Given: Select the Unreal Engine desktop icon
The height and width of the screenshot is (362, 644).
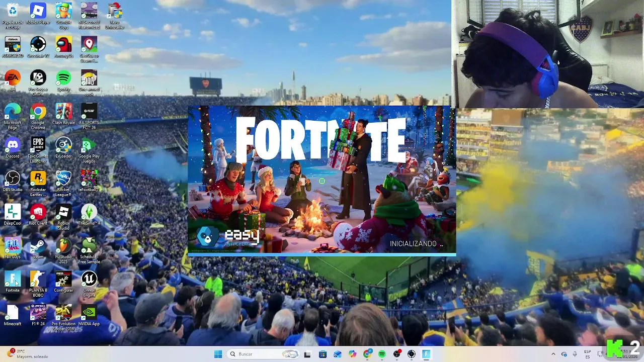Looking at the screenshot, I should point(89,284).
